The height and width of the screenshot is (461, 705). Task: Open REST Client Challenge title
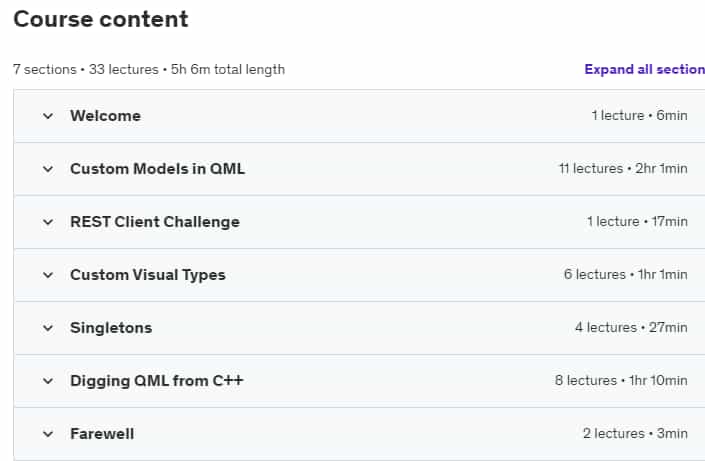coord(155,222)
